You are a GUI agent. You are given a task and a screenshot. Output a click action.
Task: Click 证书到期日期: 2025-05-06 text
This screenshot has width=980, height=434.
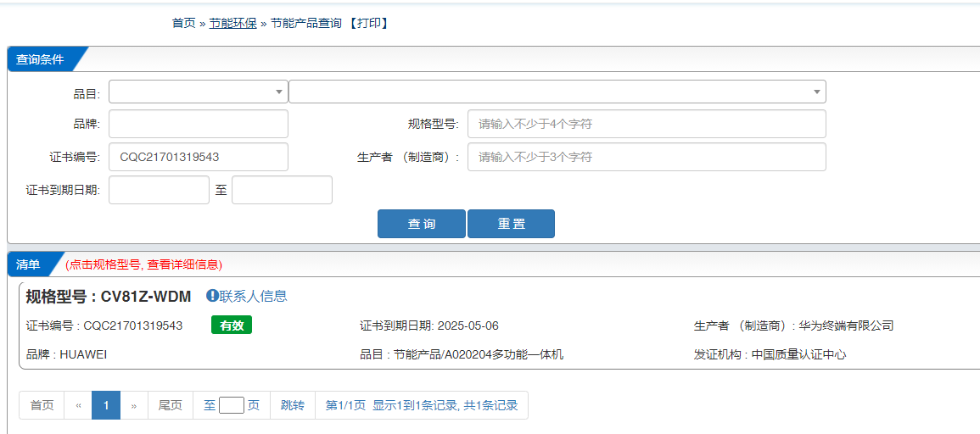click(x=429, y=325)
